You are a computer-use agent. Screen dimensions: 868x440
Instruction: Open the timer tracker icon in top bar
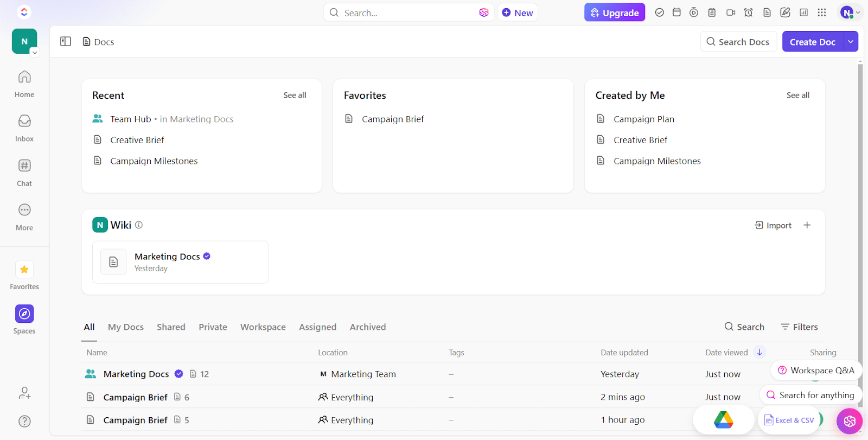[x=694, y=12]
